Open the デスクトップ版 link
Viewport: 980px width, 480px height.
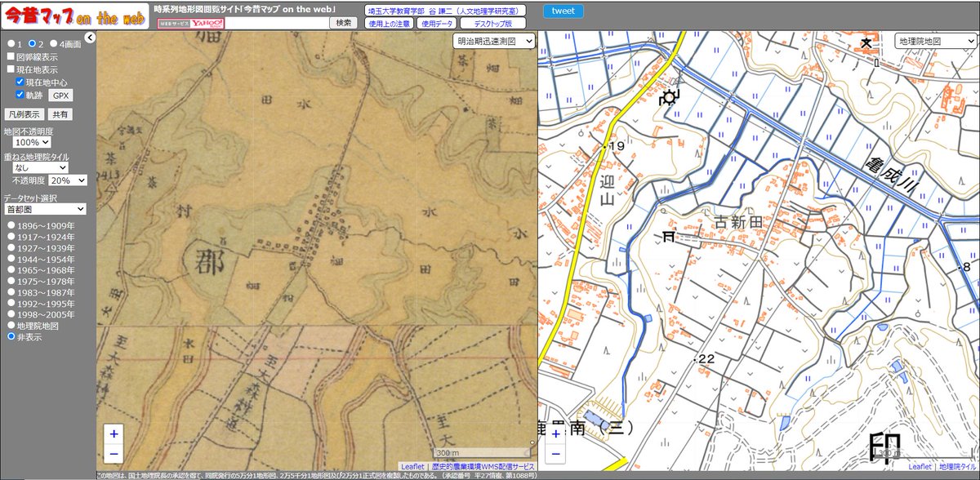coord(493,24)
